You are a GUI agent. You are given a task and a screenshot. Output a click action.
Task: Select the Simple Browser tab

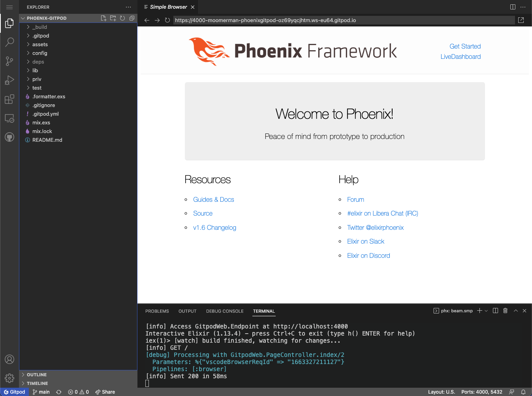pyautogui.click(x=168, y=7)
